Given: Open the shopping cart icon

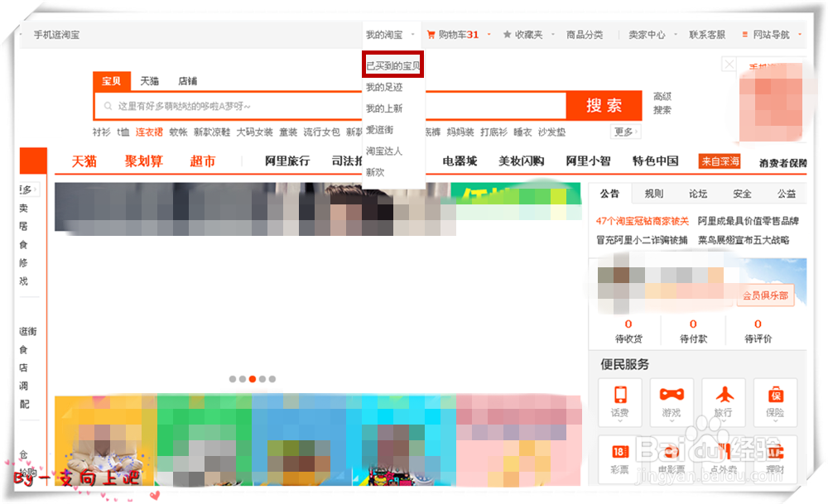Looking at the screenshot, I should tap(431, 35).
